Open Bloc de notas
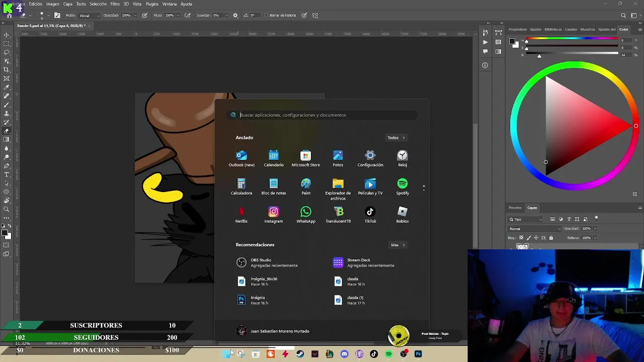Image resolution: width=644 pixels, height=362 pixels. 274,187
